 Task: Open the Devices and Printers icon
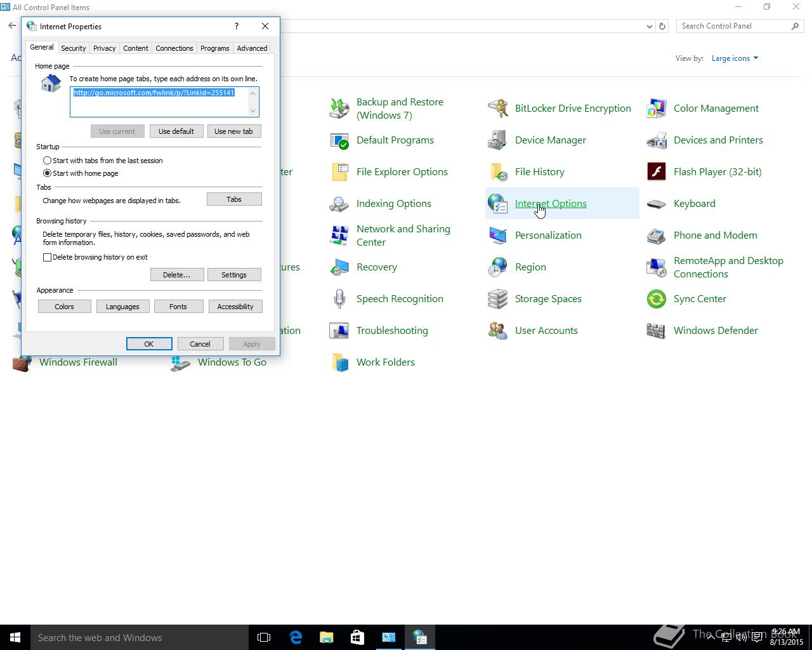tap(657, 140)
